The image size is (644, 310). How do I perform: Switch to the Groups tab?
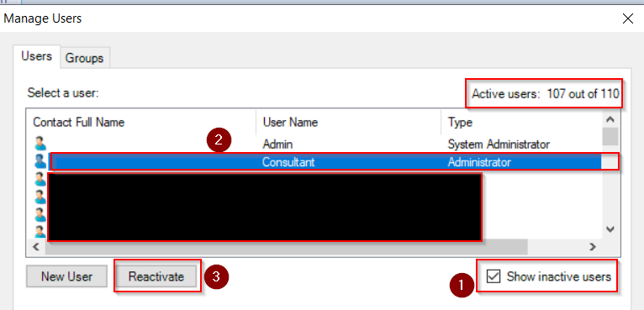point(85,58)
